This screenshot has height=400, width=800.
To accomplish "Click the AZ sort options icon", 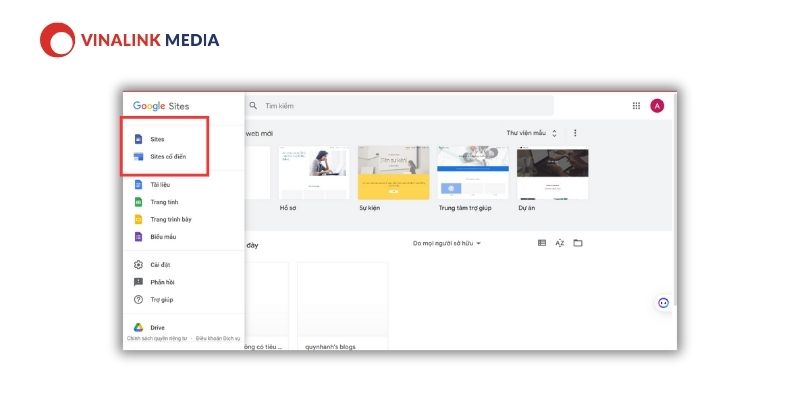I will point(560,243).
